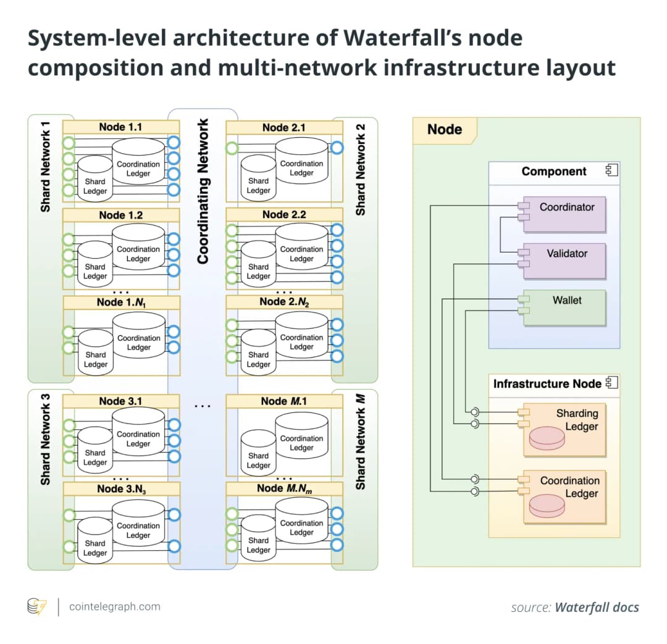The width and height of the screenshot is (667, 644).
Task: Click the Infrastructure Node's UML component icon
Action: (611, 383)
